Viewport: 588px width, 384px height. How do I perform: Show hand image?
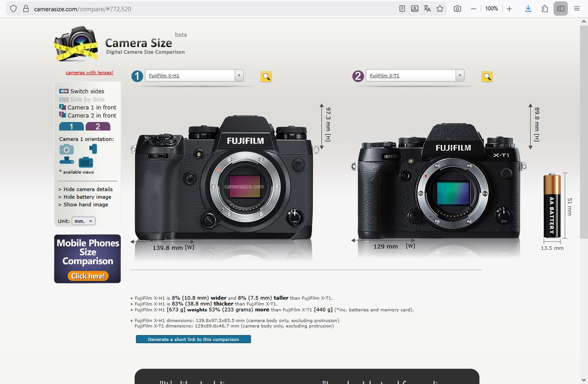pyautogui.click(x=83, y=205)
